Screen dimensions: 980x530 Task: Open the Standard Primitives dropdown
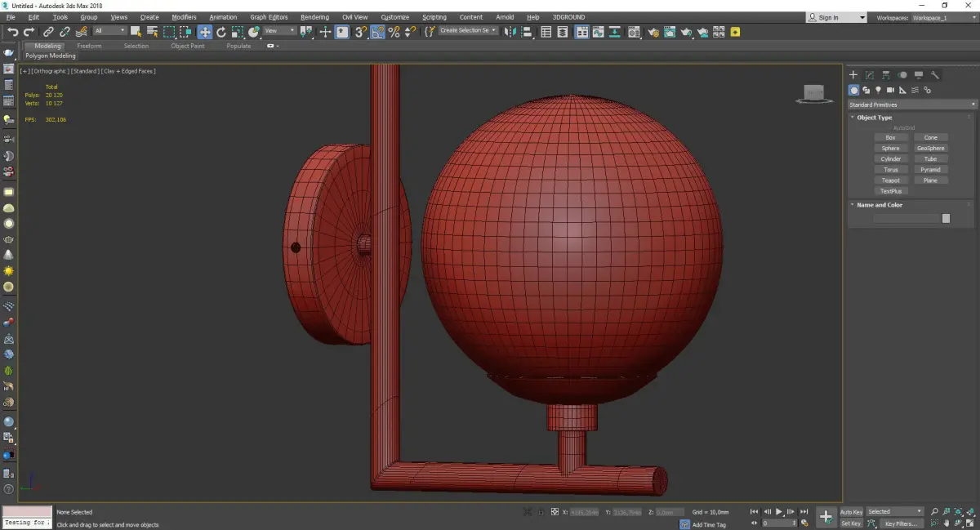click(912, 105)
